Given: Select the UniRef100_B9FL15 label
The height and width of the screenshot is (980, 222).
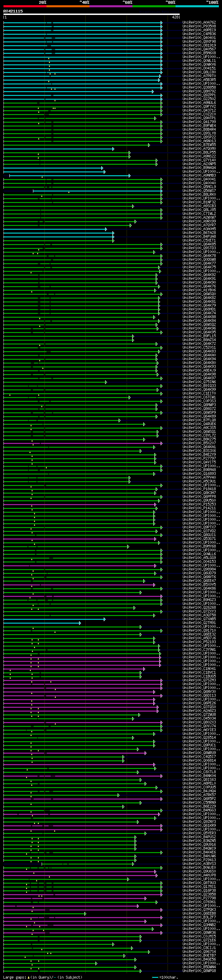Looking at the screenshot, I should click(x=199, y=336).
